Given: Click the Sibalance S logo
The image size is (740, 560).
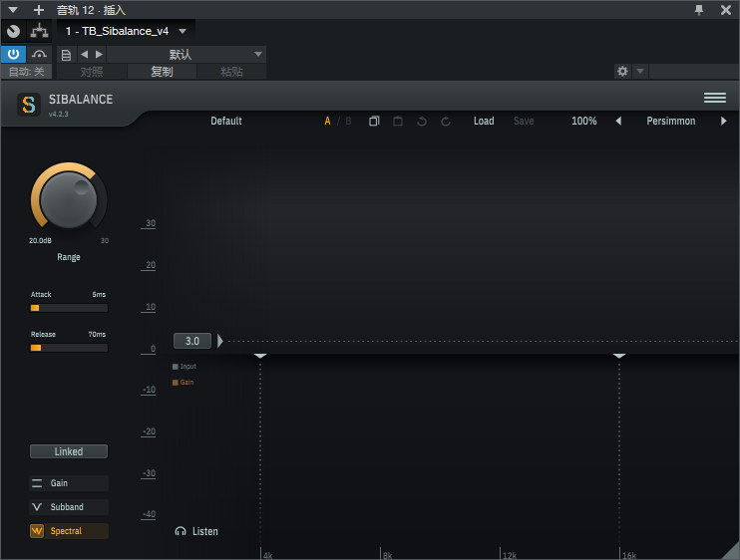Looking at the screenshot, I should [x=29, y=105].
